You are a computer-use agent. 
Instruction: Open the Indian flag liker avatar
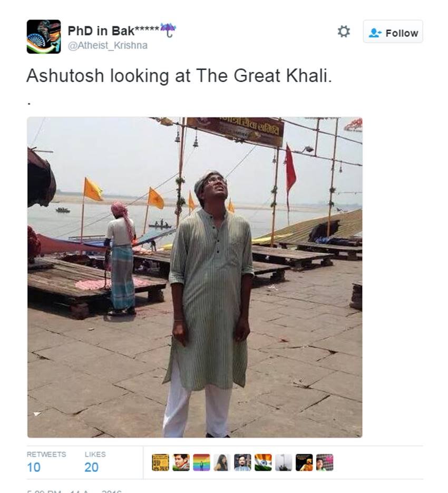263,462
